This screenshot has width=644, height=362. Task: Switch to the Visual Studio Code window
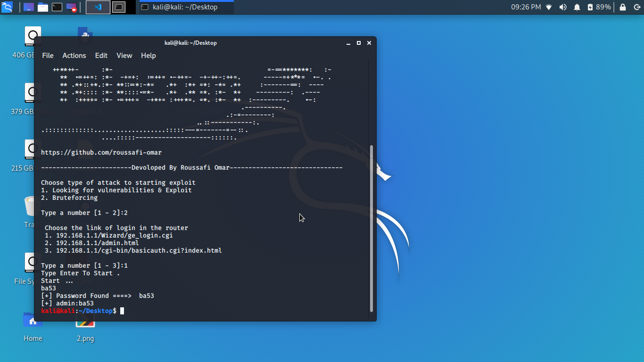98,7
